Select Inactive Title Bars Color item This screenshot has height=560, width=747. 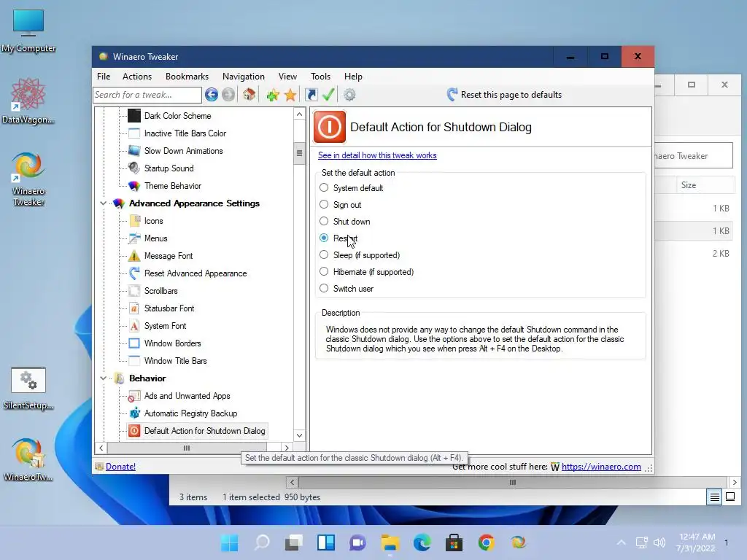(x=185, y=133)
